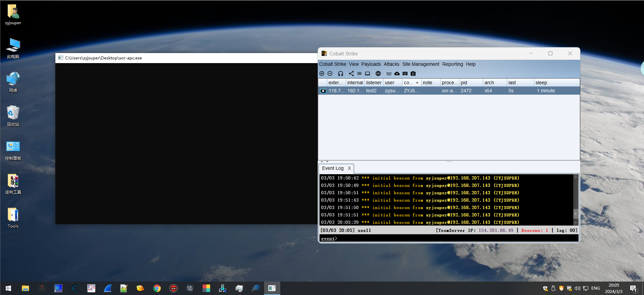
Task: Open the Site Management menu
Action: pos(420,64)
